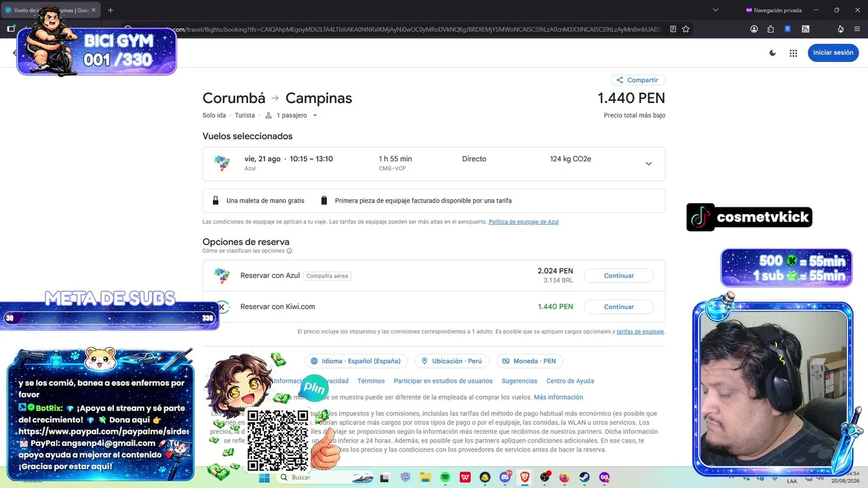
Task: Click the Más información link
Action: (x=558, y=397)
